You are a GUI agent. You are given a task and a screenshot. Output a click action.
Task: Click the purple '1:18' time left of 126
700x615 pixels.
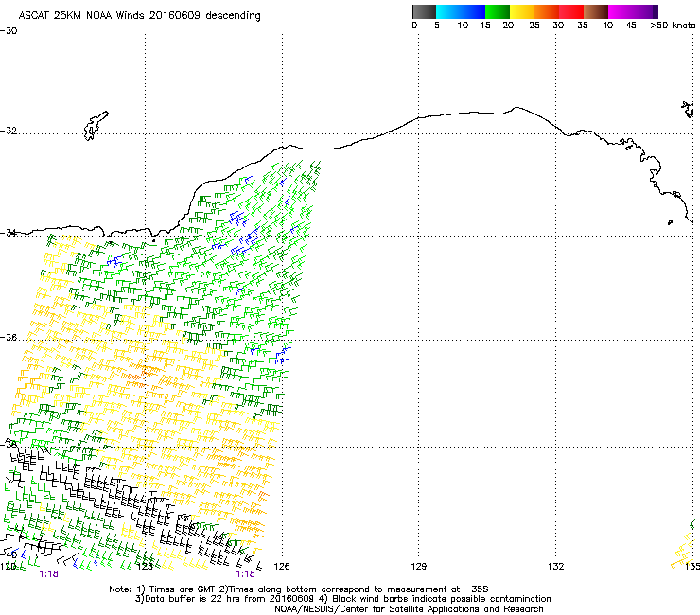click(x=246, y=574)
